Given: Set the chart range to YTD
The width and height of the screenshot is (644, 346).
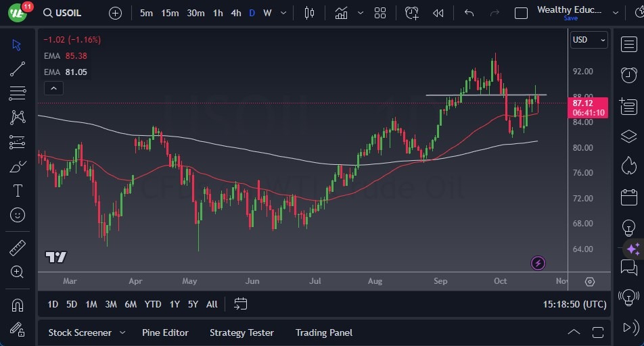Looking at the screenshot, I should coord(153,304).
